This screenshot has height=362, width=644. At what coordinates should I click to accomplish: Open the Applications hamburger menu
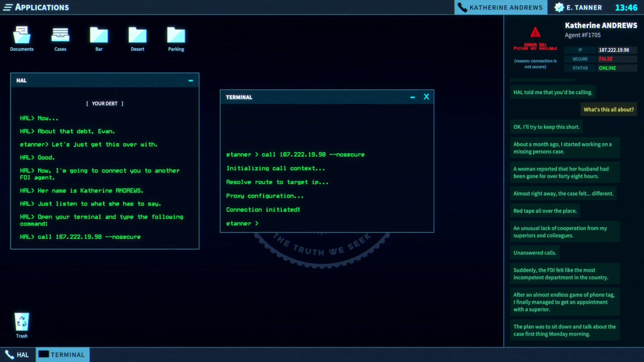(8, 7)
